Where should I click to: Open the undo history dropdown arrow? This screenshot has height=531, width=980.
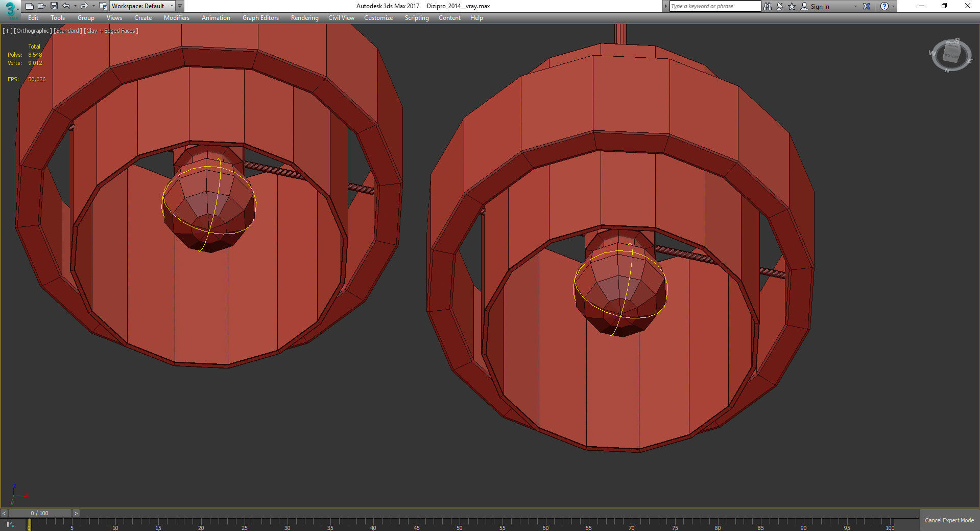click(x=75, y=6)
